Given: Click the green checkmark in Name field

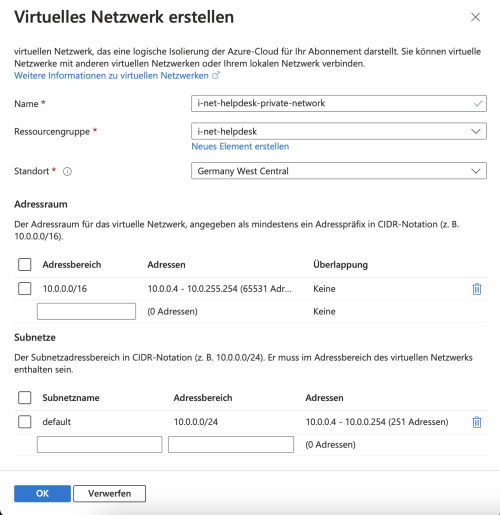Looking at the screenshot, I should [478, 103].
